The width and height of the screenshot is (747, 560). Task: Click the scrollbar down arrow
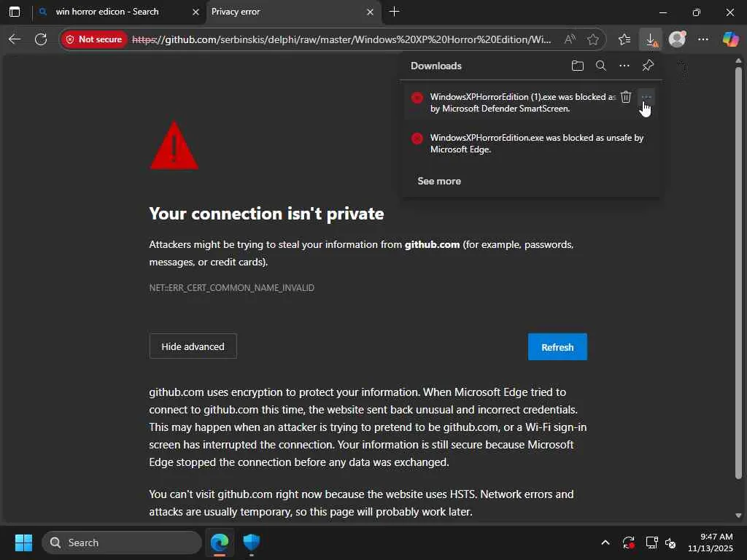click(738, 516)
